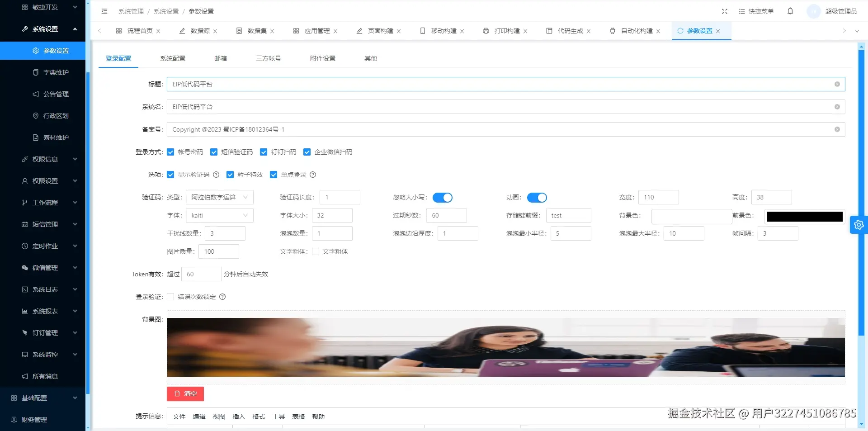Navigate to 系统设置 via the breadcrumb link
868x431 pixels.
(165, 11)
